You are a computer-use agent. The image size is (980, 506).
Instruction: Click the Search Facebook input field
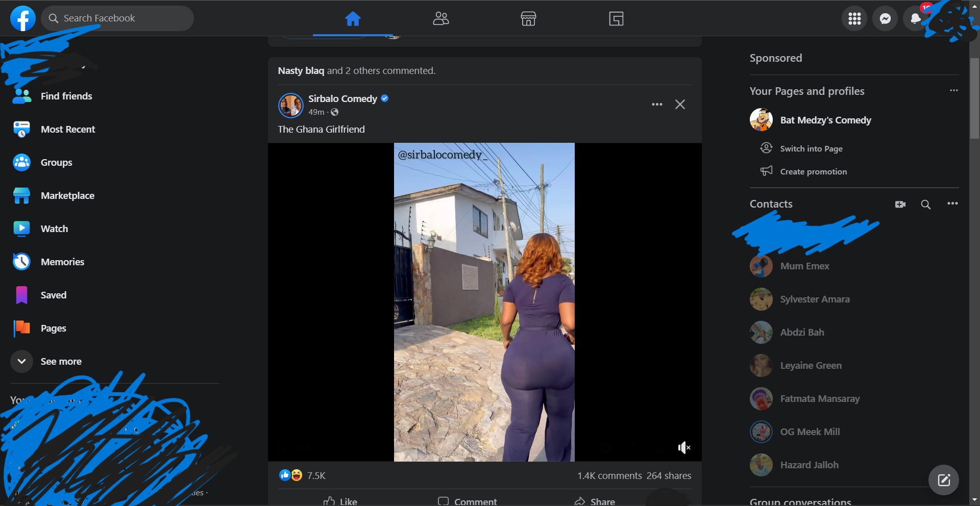click(117, 18)
